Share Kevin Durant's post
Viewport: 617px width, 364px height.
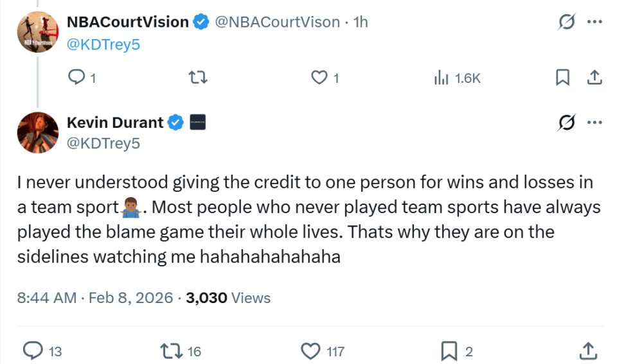(x=587, y=351)
